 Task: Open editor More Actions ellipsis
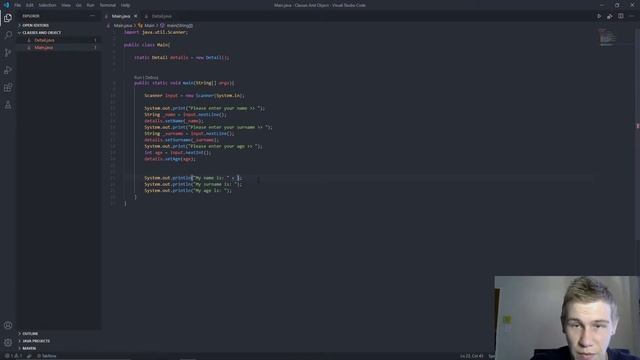(x=631, y=16)
